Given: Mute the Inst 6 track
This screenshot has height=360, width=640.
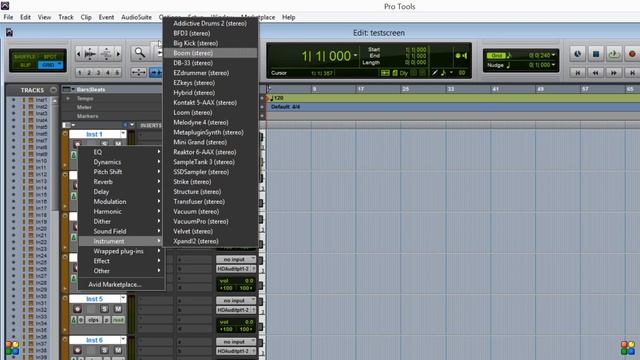Looking at the screenshot, I should (x=118, y=350).
